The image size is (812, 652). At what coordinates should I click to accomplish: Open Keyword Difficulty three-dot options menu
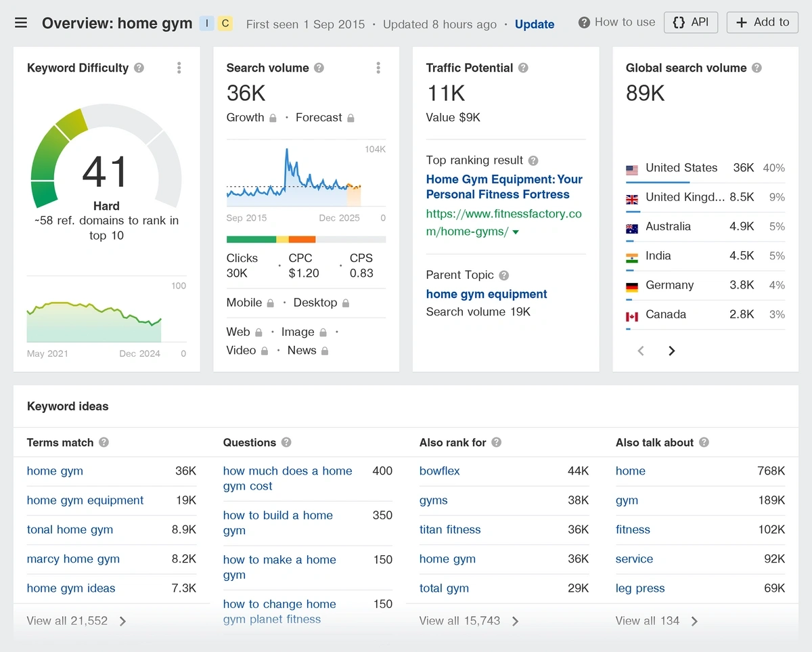179,68
